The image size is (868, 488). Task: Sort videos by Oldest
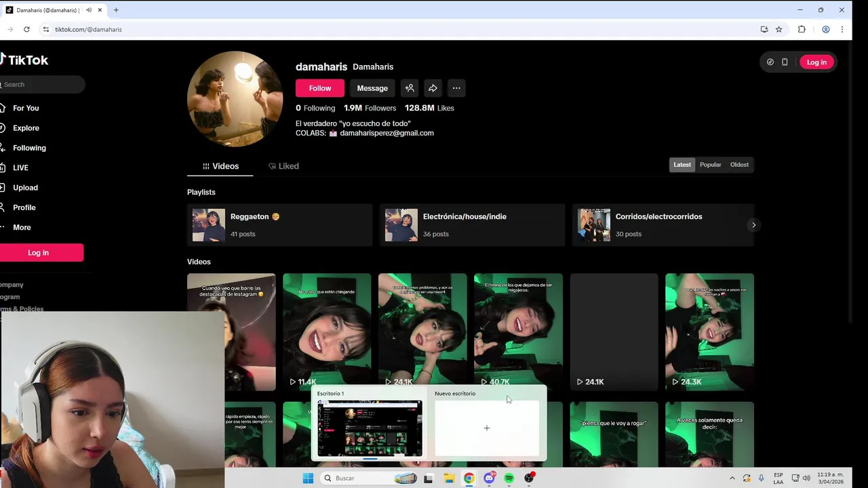(x=739, y=165)
